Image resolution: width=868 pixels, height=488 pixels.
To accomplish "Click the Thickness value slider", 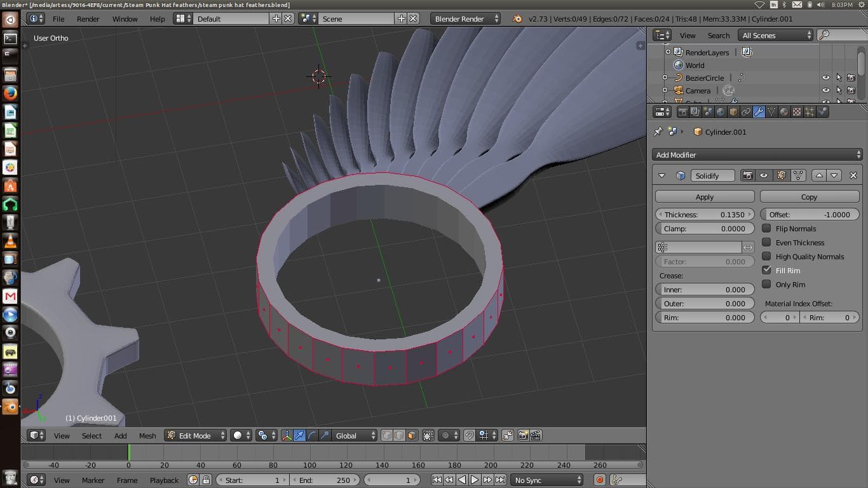I will [x=704, y=215].
